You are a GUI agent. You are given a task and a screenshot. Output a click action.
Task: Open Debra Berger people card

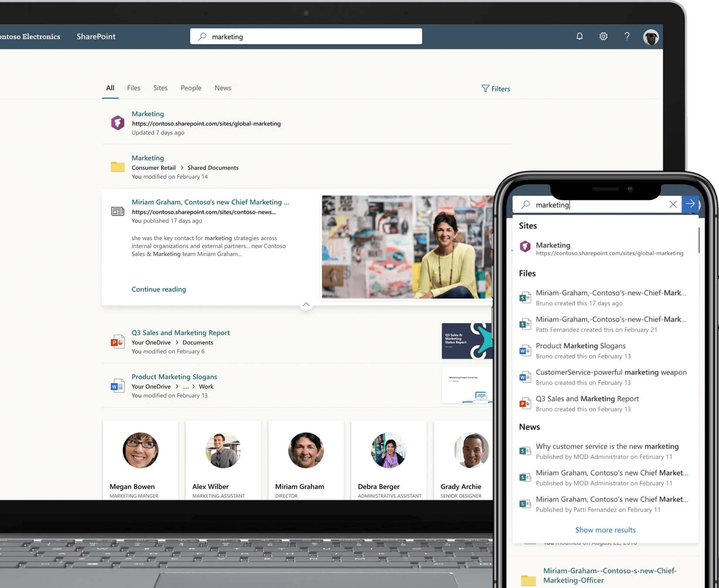click(x=389, y=460)
